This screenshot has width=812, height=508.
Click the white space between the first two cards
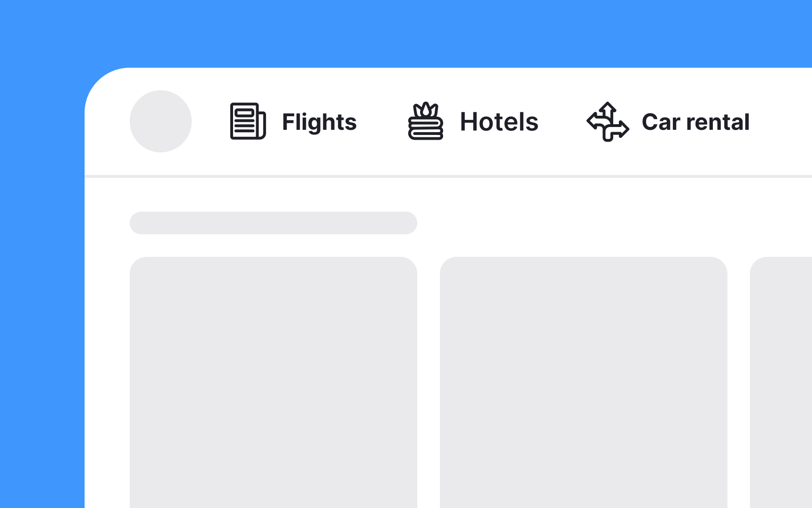(x=429, y=382)
